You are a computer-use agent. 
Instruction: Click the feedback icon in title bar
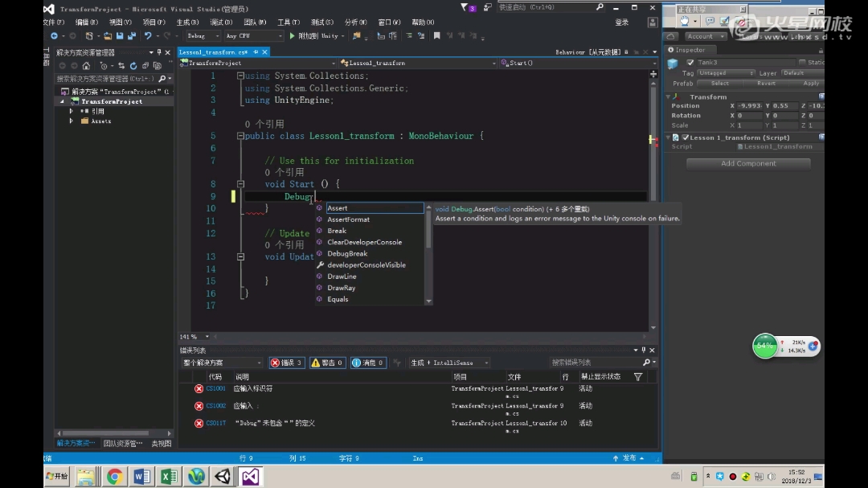[x=487, y=8]
